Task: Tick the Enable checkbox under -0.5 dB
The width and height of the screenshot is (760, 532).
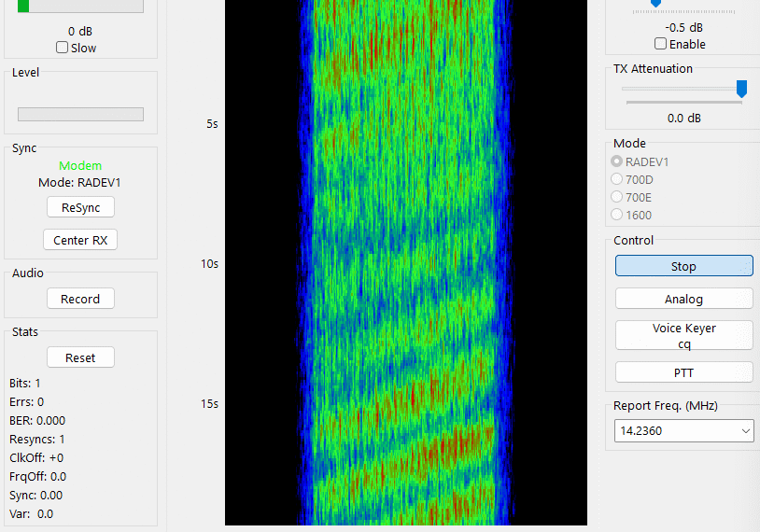Action: point(660,44)
